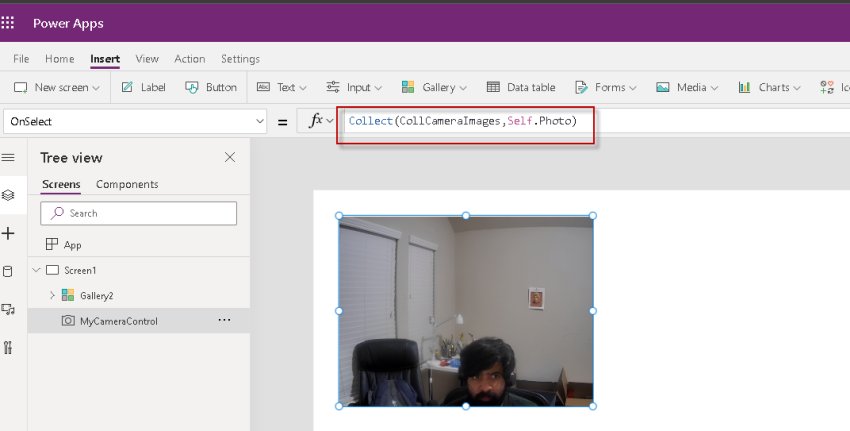Select Screen1 in the tree view
Image resolution: width=850 pixels, height=431 pixels.
[80, 270]
